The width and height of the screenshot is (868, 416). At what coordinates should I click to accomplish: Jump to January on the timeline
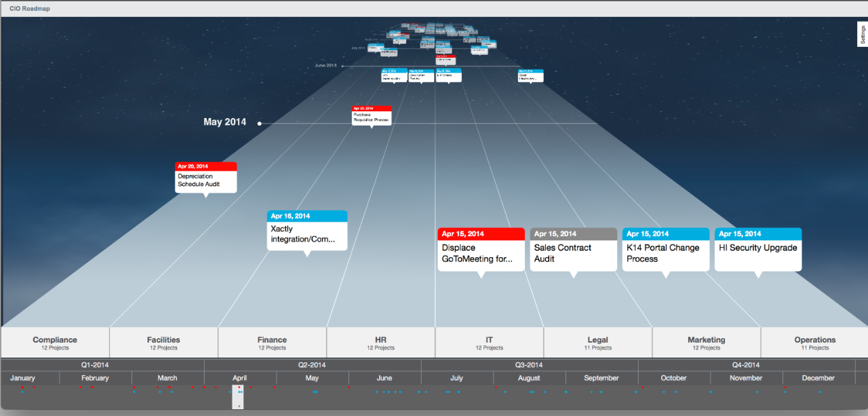coord(22,378)
